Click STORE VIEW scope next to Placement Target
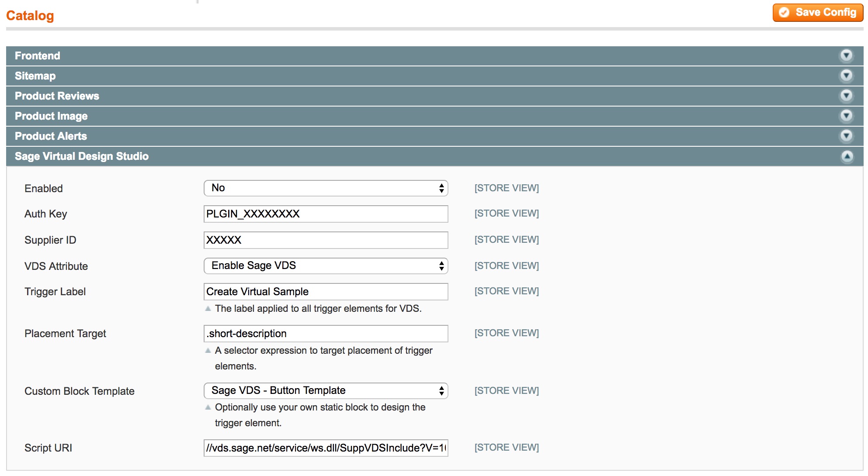The image size is (868, 476). point(507,333)
